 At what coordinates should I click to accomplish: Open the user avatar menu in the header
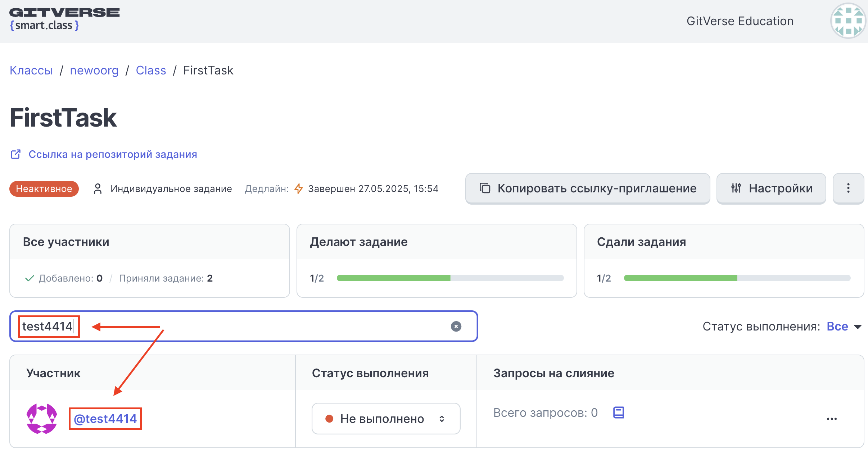click(849, 21)
